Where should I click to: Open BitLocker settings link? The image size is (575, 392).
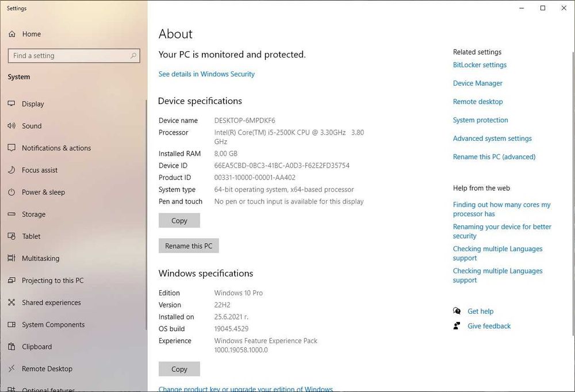[x=480, y=65]
